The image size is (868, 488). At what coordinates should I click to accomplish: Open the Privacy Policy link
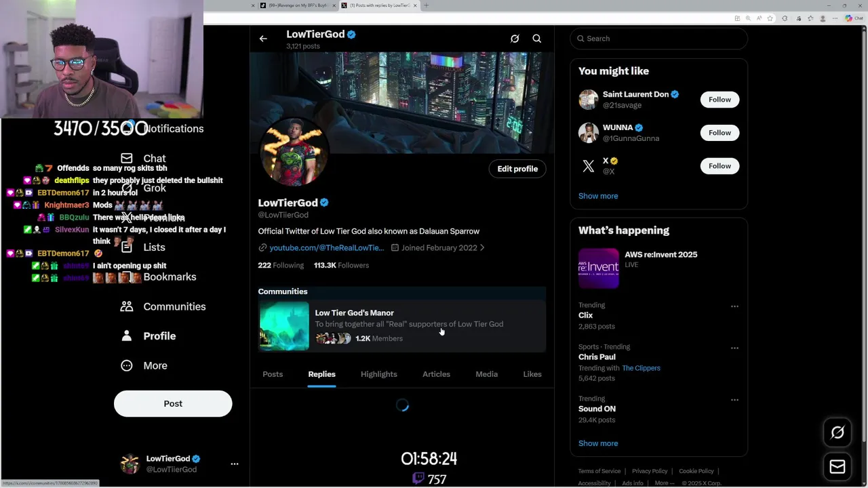(x=650, y=471)
